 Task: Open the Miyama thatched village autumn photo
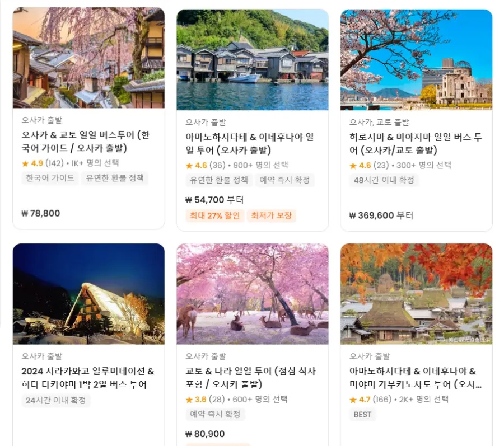[416, 294]
